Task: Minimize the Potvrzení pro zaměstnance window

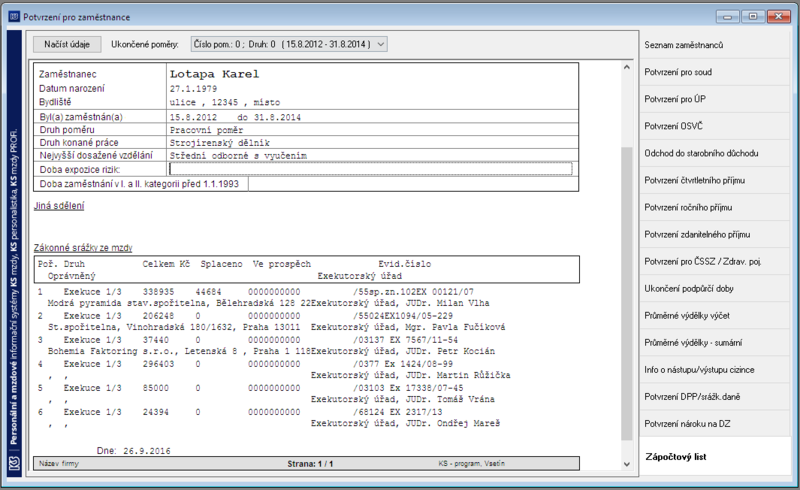Action: click(727, 17)
